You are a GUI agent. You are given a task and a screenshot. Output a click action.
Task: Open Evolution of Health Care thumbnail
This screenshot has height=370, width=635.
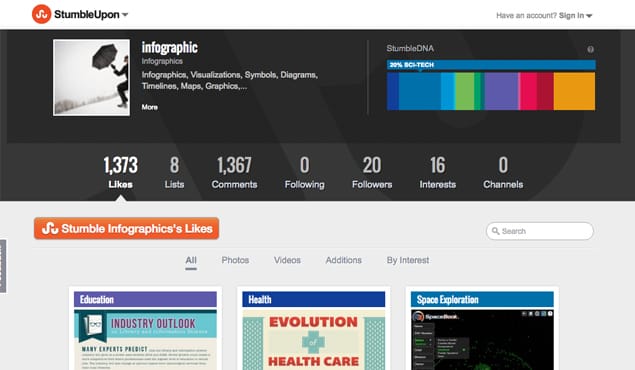pyautogui.click(x=314, y=340)
